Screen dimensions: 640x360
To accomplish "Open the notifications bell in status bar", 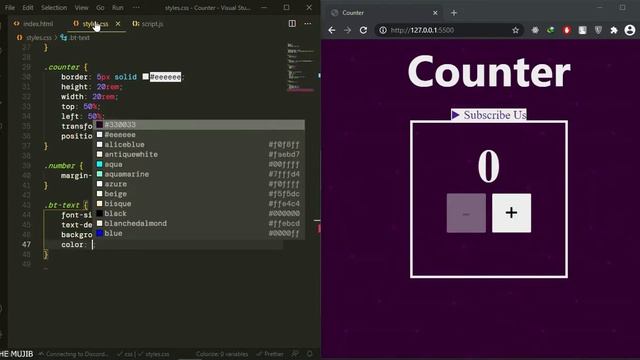I will point(310,354).
